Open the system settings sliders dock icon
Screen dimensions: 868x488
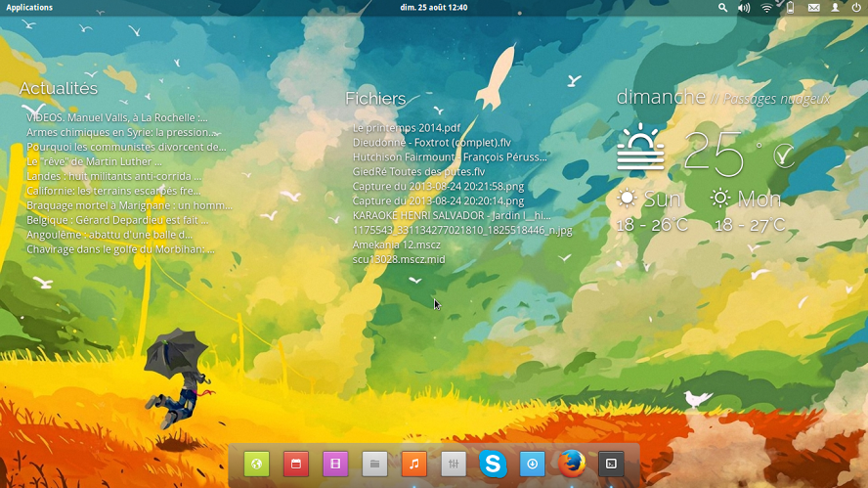[x=454, y=464]
